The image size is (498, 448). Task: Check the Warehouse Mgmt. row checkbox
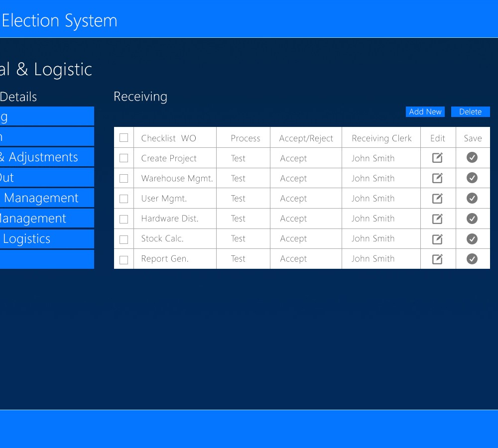pos(124,178)
